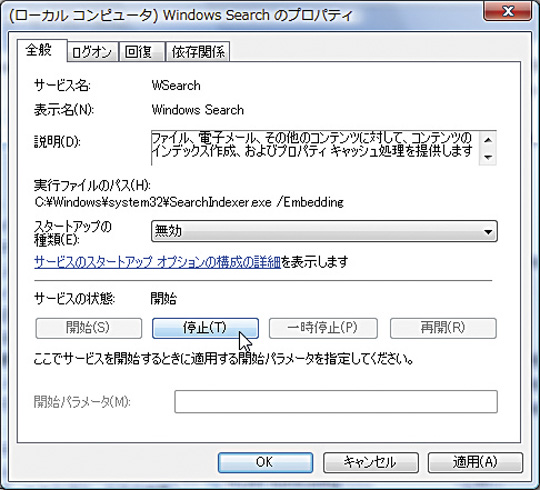Click the 開始パラメータ(M) label

82,402
